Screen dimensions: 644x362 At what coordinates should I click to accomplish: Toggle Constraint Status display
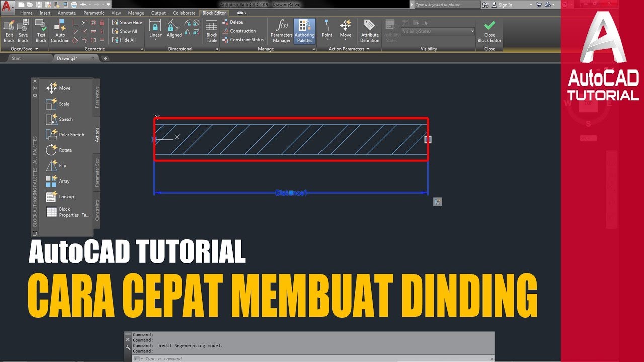[243, 40]
